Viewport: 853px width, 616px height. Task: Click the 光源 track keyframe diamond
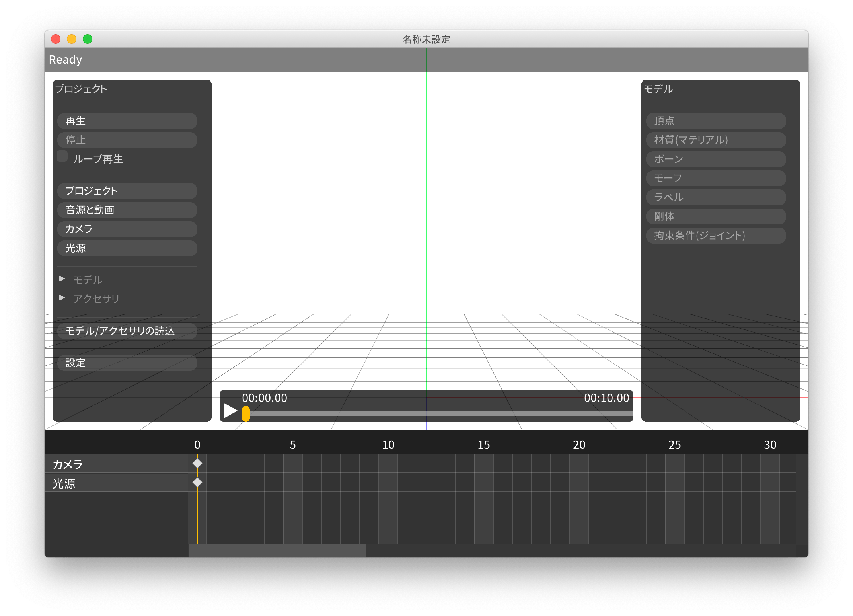coord(197,482)
